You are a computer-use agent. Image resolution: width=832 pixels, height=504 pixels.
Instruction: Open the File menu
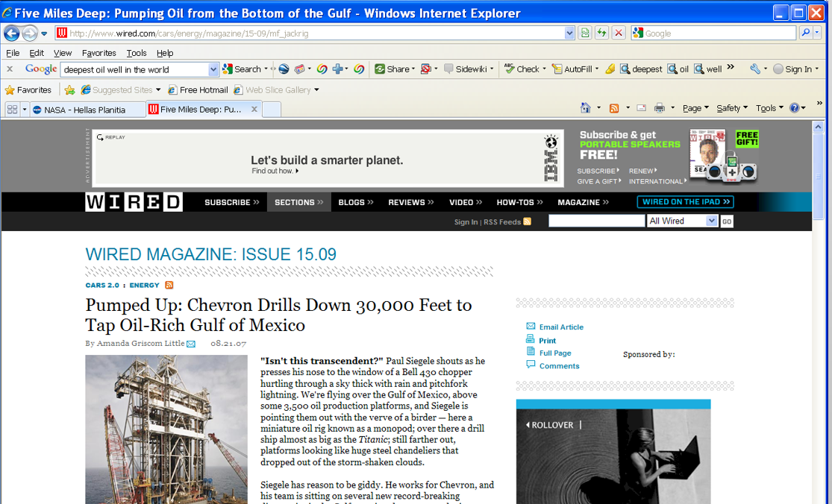(13, 53)
